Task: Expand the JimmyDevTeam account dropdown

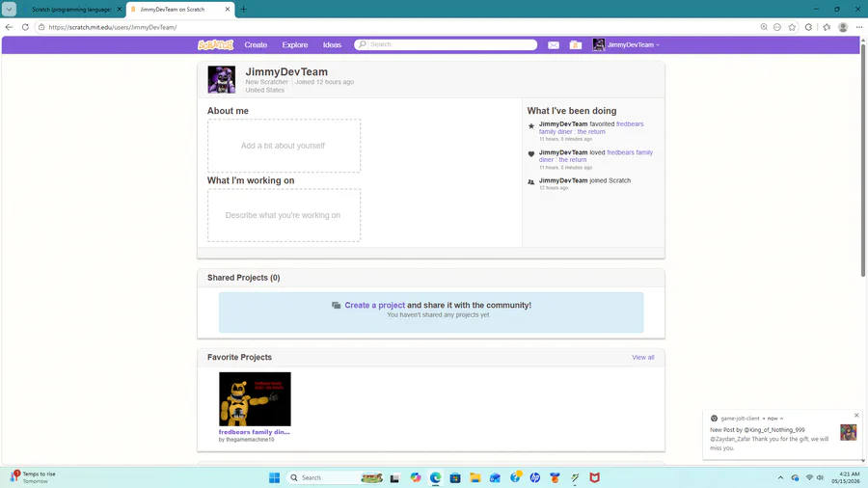Action: click(626, 44)
